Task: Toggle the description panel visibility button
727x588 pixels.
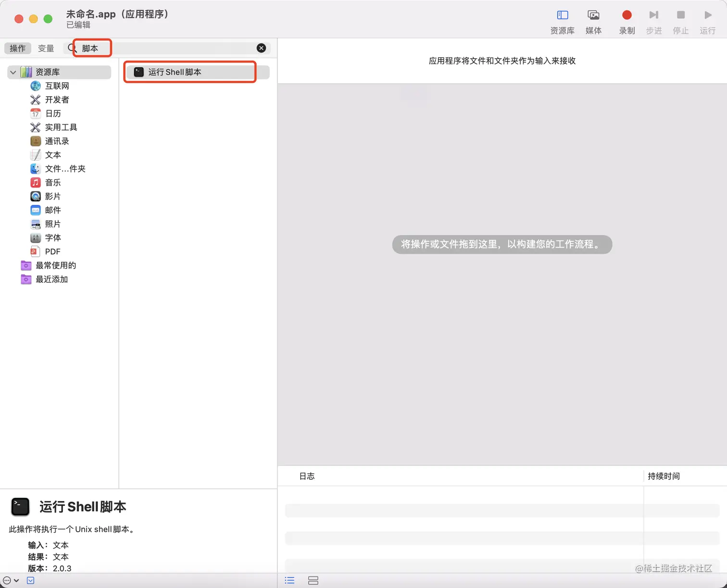Action: pyautogui.click(x=31, y=580)
